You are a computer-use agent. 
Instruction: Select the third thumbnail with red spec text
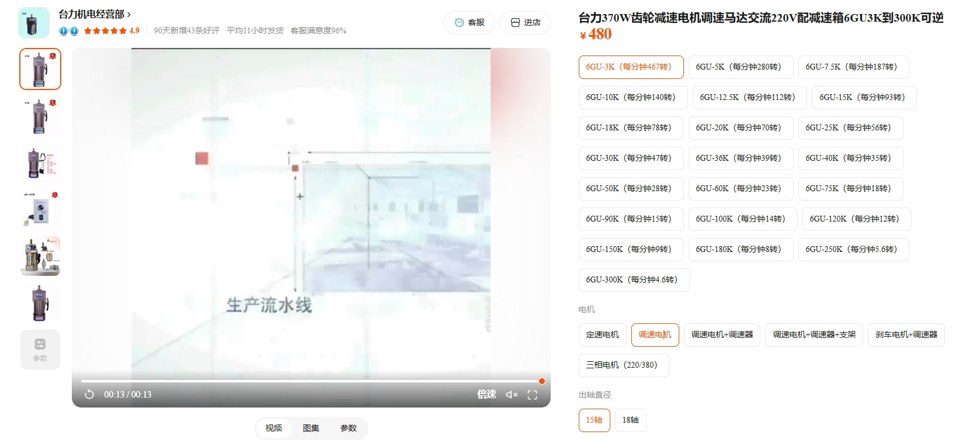pyautogui.click(x=40, y=163)
